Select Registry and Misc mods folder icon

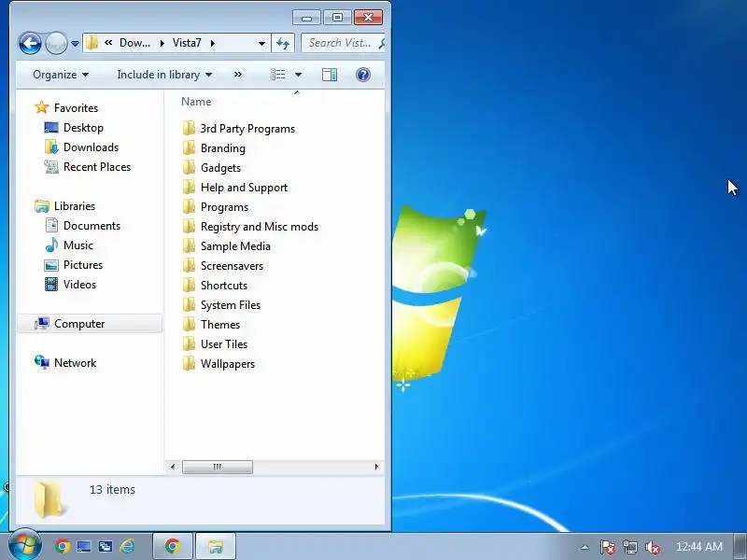coord(189,226)
